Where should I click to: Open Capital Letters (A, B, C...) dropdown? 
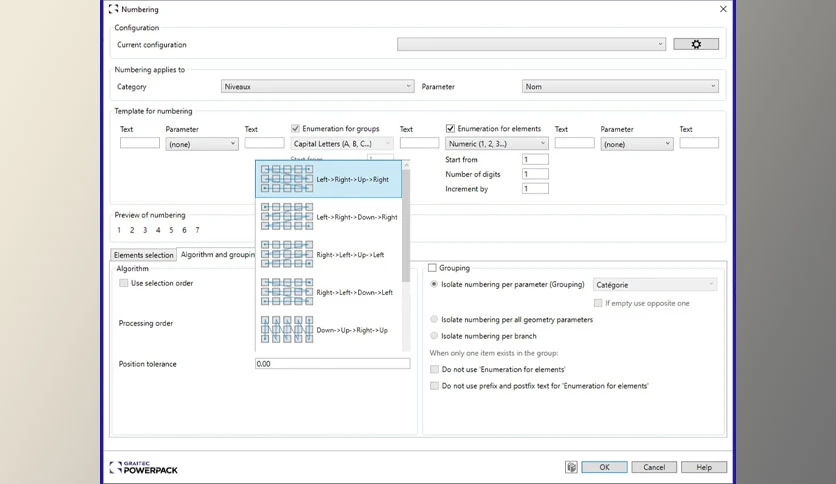342,143
